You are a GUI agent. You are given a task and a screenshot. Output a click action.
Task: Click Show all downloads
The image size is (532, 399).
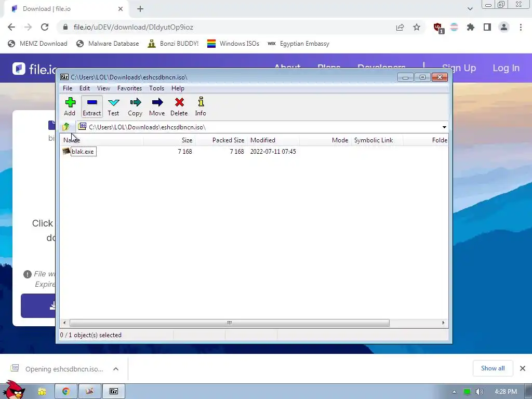[x=493, y=368]
